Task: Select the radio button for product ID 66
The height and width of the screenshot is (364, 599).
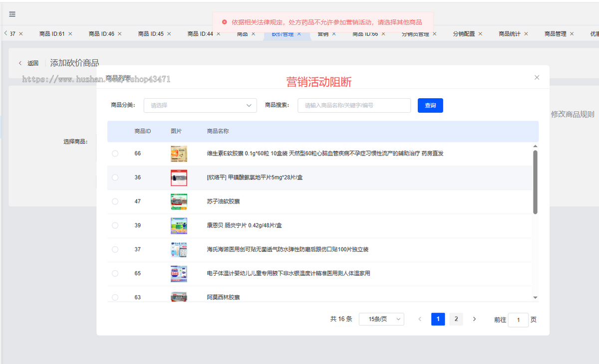Action: [115, 154]
